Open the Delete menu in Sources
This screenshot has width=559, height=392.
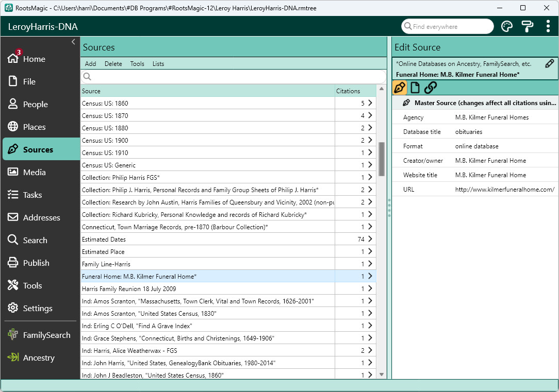click(x=113, y=64)
